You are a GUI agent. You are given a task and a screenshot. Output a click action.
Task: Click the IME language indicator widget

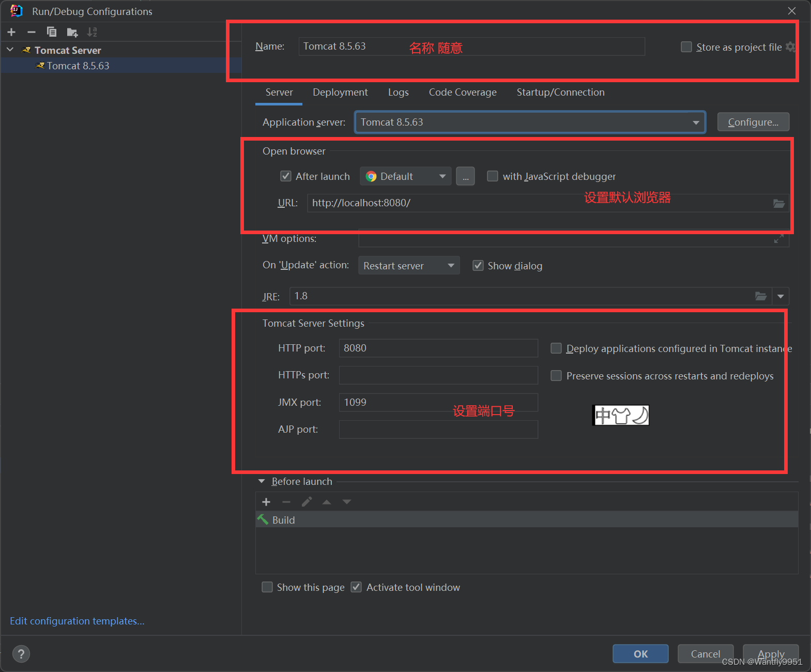coord(620,415)
